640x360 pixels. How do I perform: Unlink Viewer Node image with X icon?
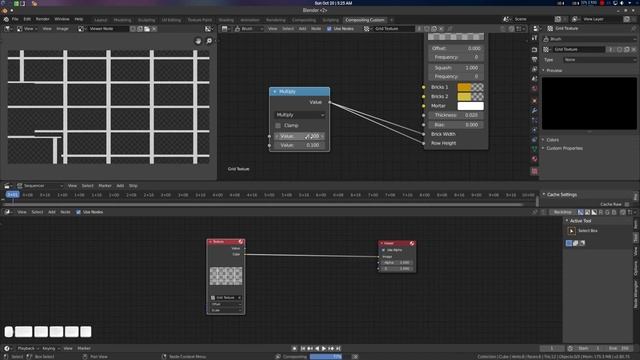click(154, 29)
